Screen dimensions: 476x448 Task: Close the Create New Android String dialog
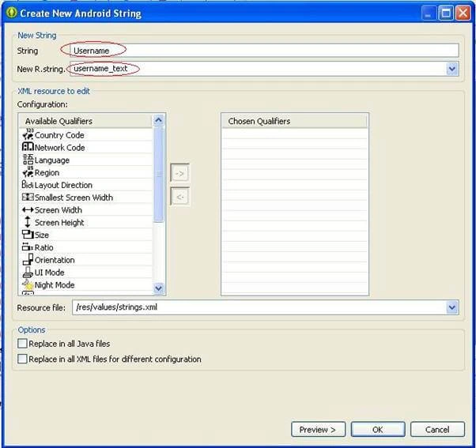tap(463, 13)
